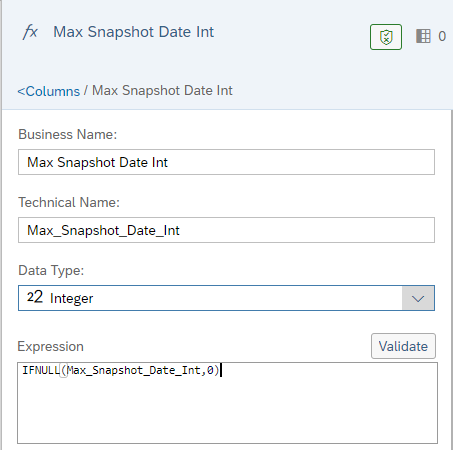Focus the Business Name input field
Viewport: 453px width, 450px height.
(x=226, y=162)
